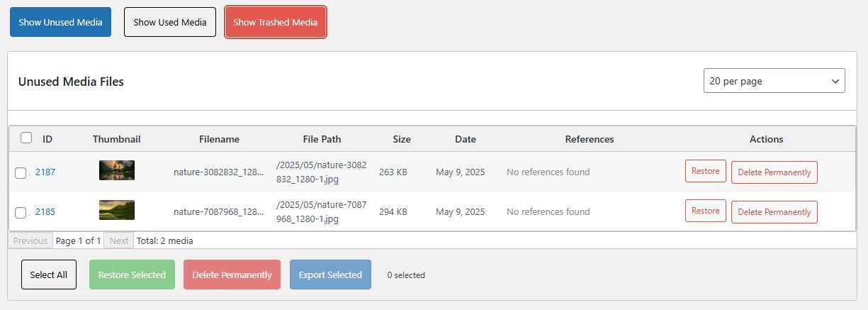Switch to Show Trashed Media

276,22
